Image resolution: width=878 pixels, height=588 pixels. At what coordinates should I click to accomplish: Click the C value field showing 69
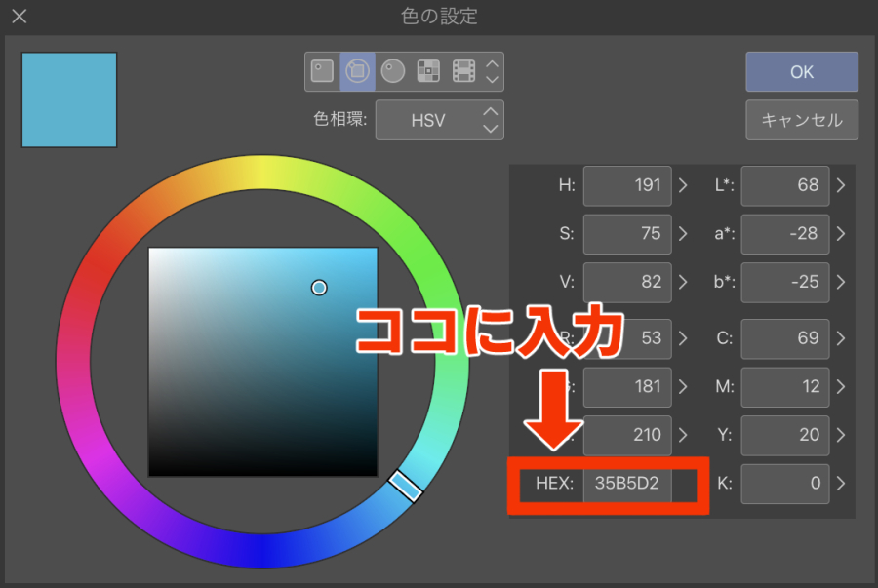[x=785, y=339]
